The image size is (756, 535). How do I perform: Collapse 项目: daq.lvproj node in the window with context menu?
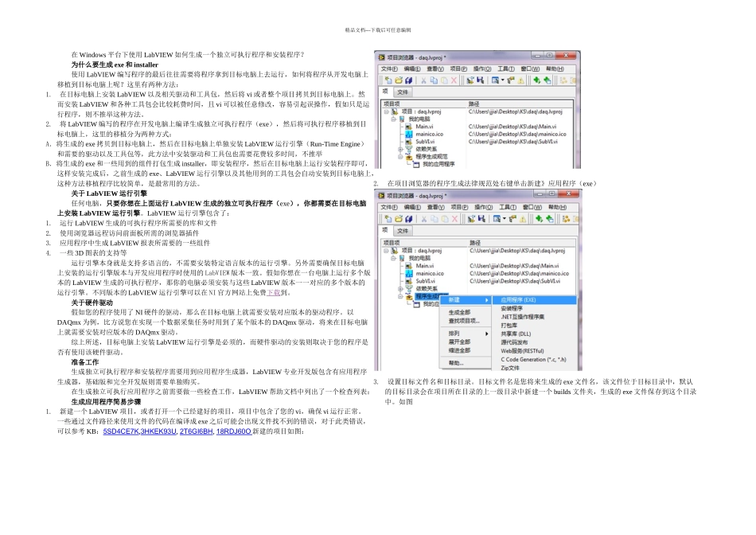[x=386, y=251]
